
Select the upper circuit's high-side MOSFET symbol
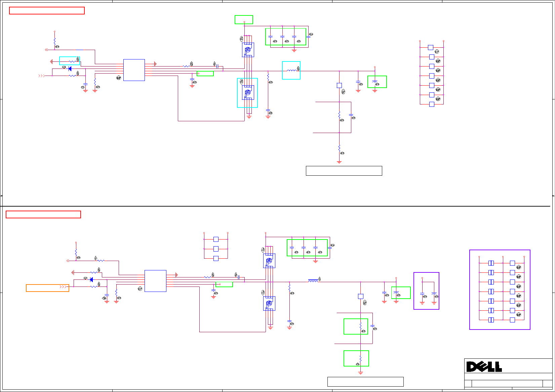click(x=248, y=50)
